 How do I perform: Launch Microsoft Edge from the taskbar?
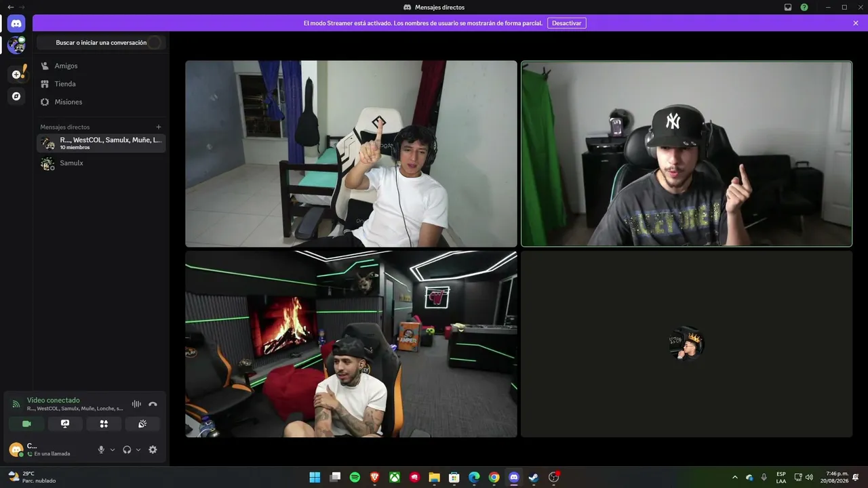point(474,477)
